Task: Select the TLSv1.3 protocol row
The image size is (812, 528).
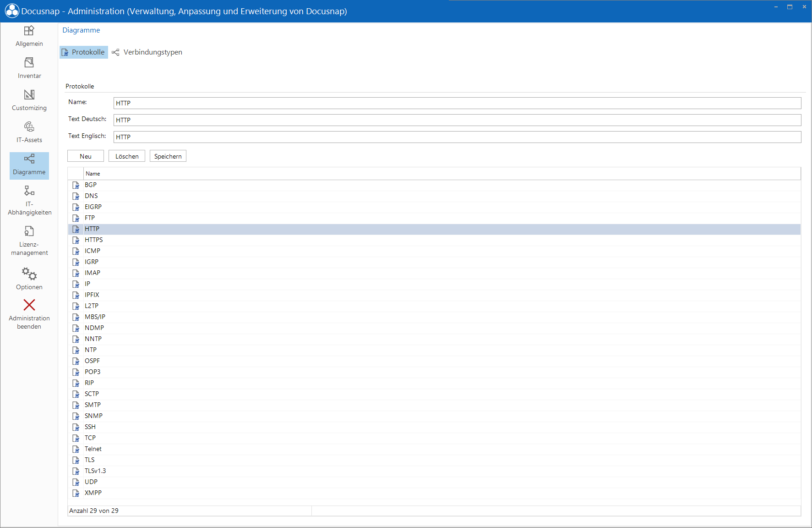Action: click(x=434, y=471)
